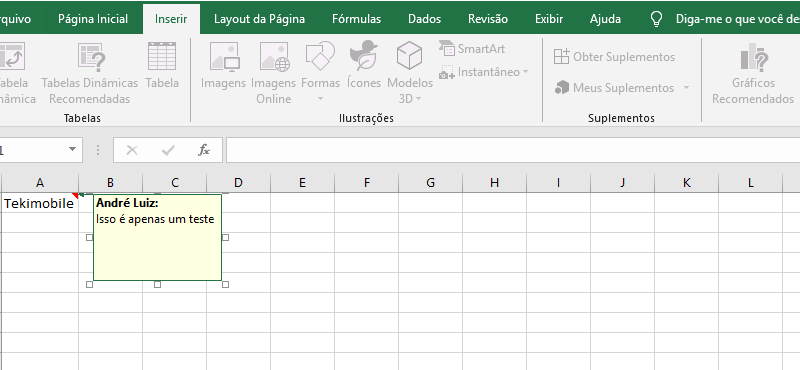Screen dimensions: 800x370
Task: Click the comment's right-middle resize handle
Action: coord(226,237)
